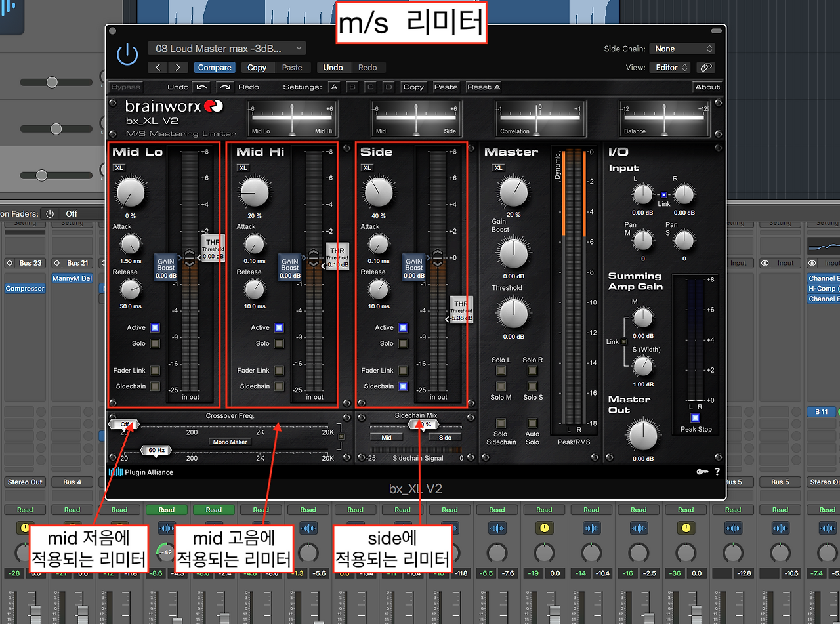Select settings slot A
Viewport: 840px width, 624px height.
coord(334,87)
